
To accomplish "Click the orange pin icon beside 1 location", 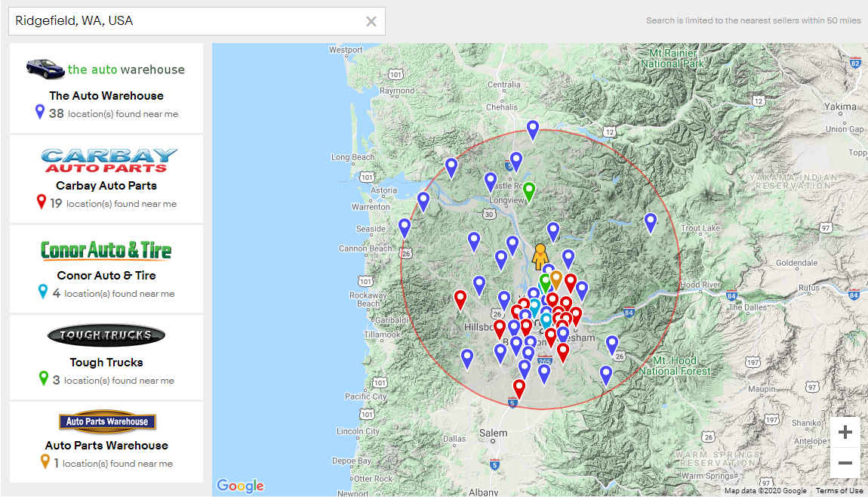I will tap(45, 461).
